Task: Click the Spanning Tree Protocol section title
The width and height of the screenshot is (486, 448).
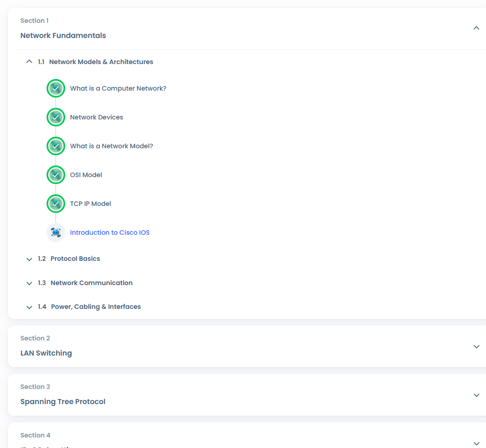Action: click(63, 402)
